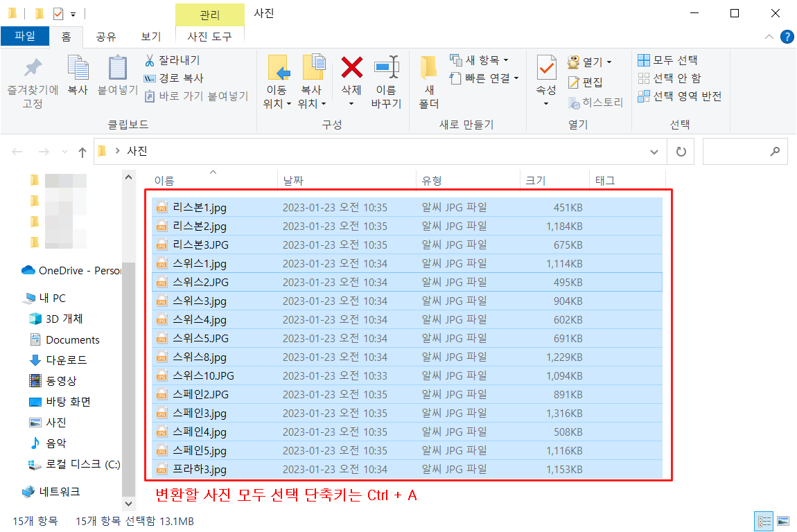Select file 프라하3.jpg
Screen dimensions: 797x532
pos(407,469)
